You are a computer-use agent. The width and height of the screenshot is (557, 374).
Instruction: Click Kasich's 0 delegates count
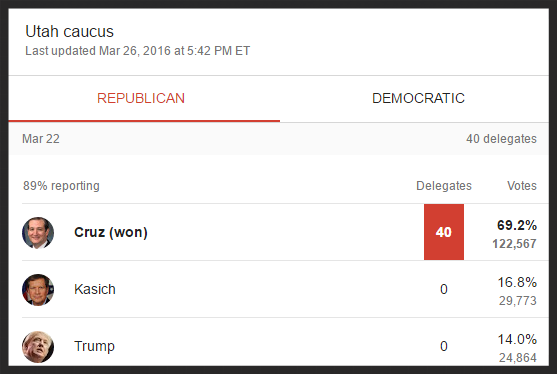pos(444,289)
